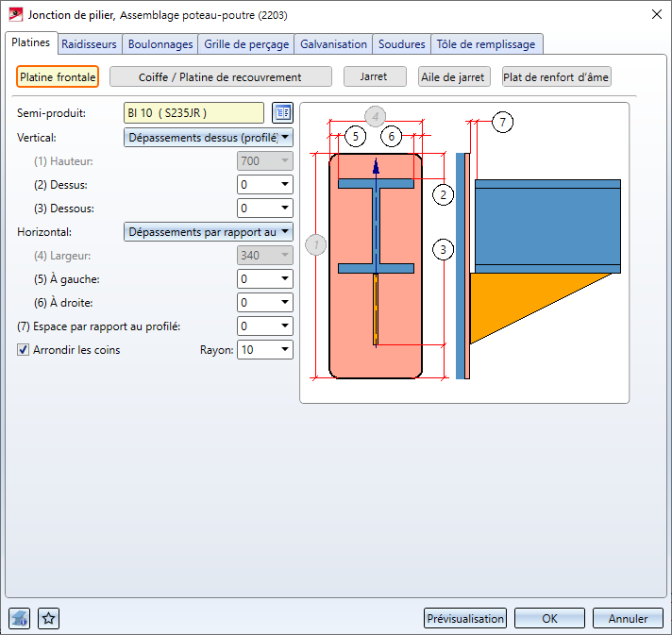Open the semi-product catalog selection icon
The image size is (672, 635).
282,113
